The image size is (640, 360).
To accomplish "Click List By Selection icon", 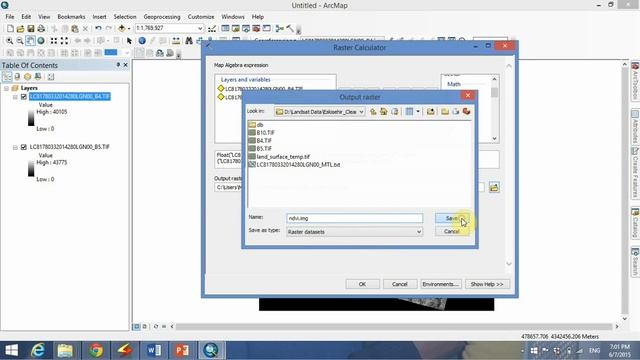I will click(x=38, y=76).
